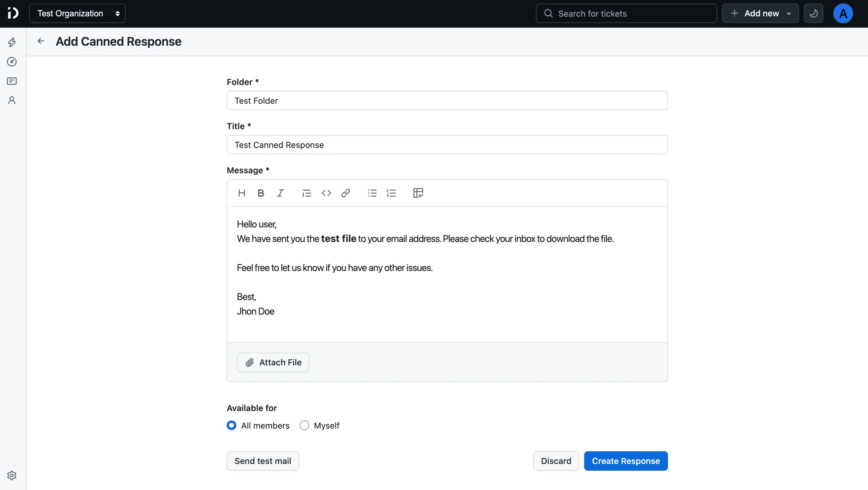Go back using the arrow beside Add Canned Response
The width and height of the screenshot is (868, 490).
[40, 41]
